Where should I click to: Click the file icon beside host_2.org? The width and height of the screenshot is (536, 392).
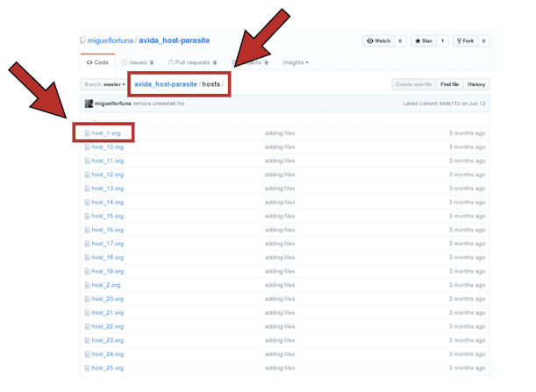[87, 285]
